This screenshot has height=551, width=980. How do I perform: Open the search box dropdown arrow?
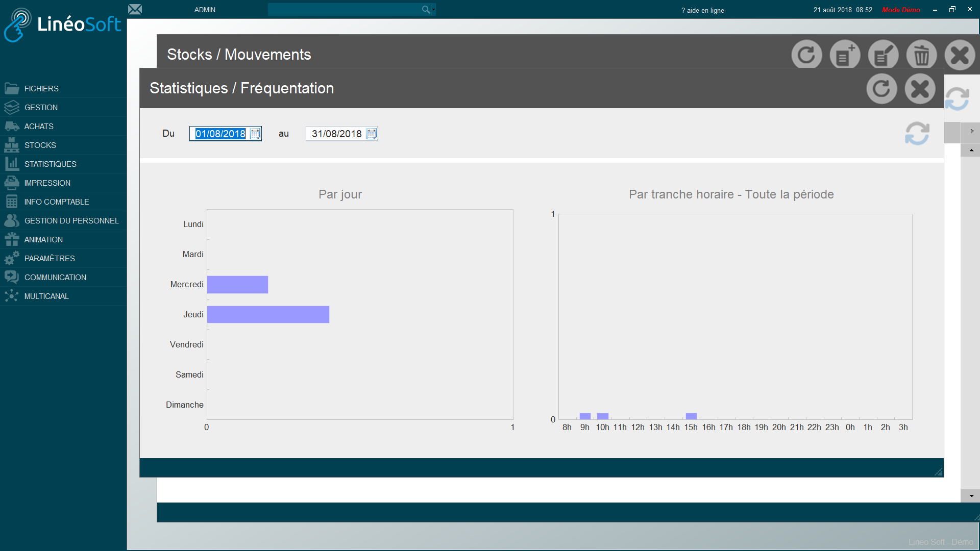[434, 9]
